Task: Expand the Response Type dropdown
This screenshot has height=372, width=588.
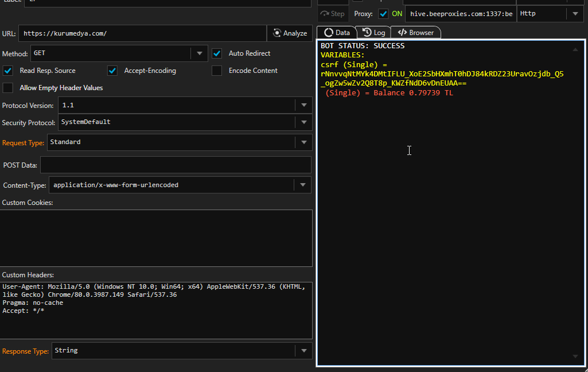Action: coord(303,351)
